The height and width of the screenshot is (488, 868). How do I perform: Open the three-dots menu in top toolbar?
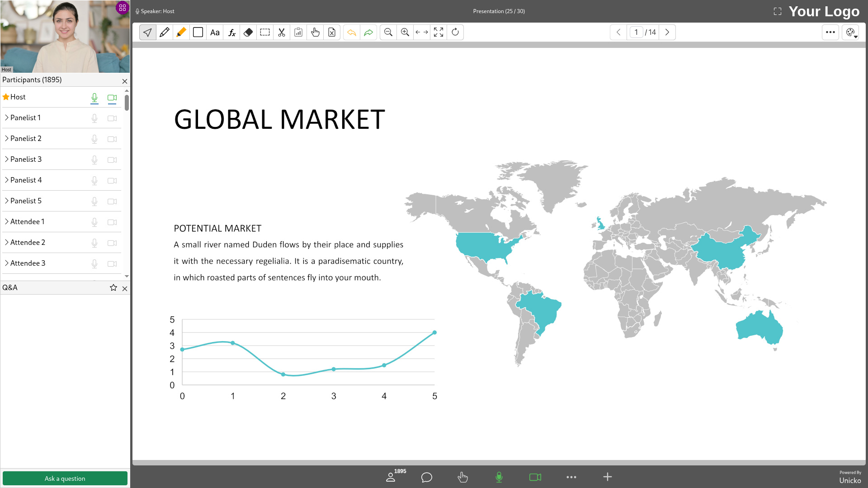(x=830, y=33)
